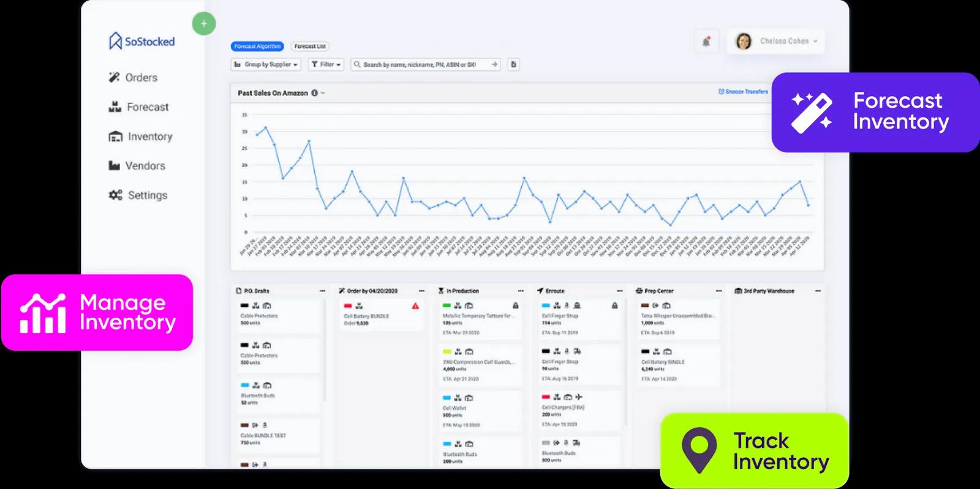This screenshot has height=489, width=980.
Task: Click the SoStocked logo
Action: point(142,42)
